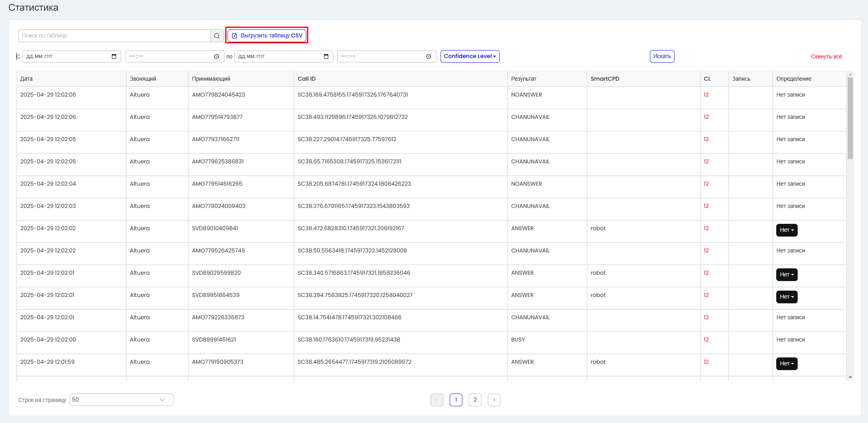
Task: Open the Нет dropdown for SVD89010409841 row
Action: point(787,230)
